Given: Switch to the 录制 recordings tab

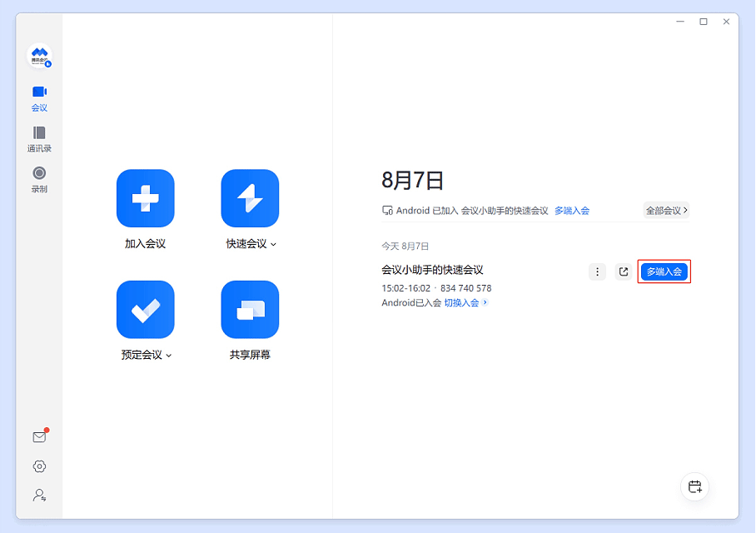Looking at the screenshot, I should tap(39, 178).
